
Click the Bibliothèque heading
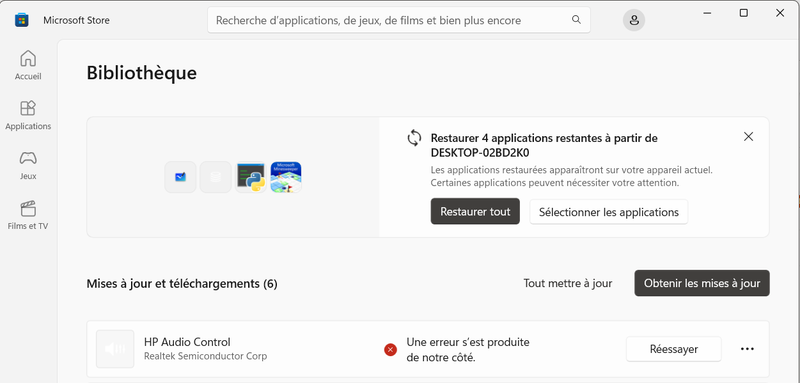pos(141,73)
